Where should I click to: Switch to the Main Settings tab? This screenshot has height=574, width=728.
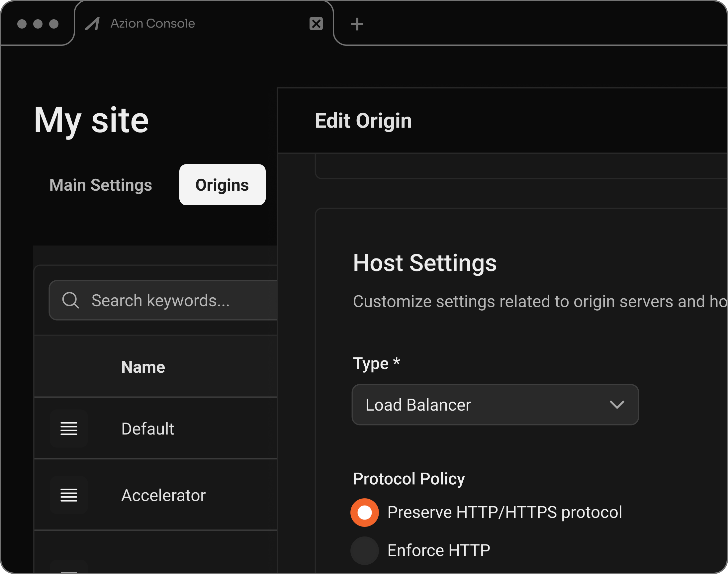pos(100,185)
